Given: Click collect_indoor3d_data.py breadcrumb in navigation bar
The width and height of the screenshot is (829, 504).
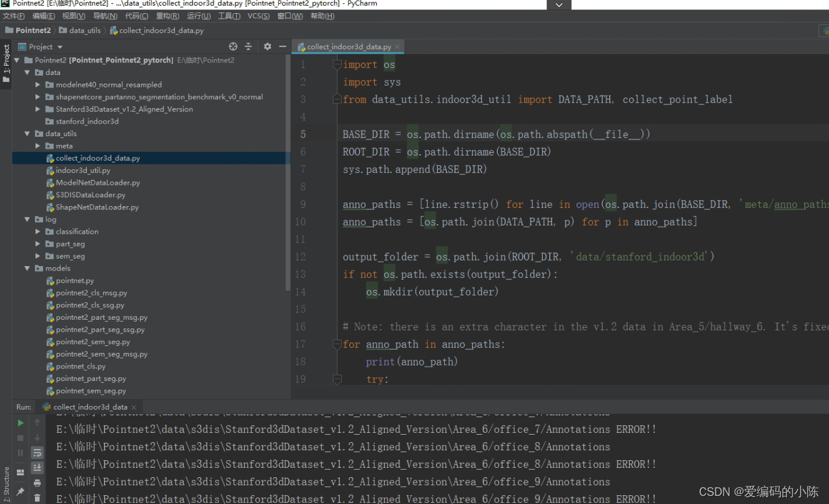Looking at the screenshot, I should click(156, 30).
